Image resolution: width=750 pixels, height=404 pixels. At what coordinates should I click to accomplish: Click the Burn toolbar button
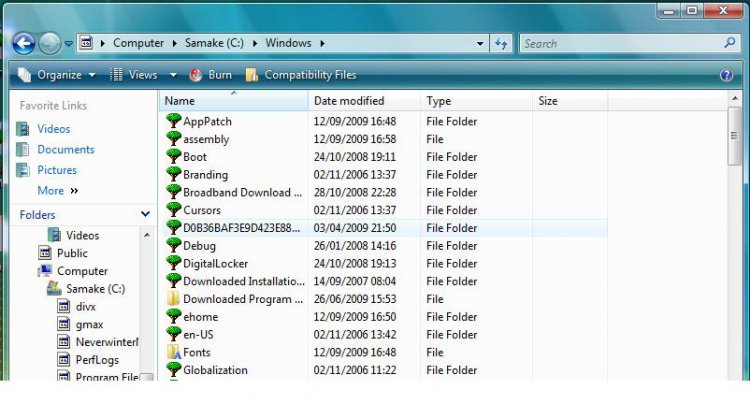[210, 75]
